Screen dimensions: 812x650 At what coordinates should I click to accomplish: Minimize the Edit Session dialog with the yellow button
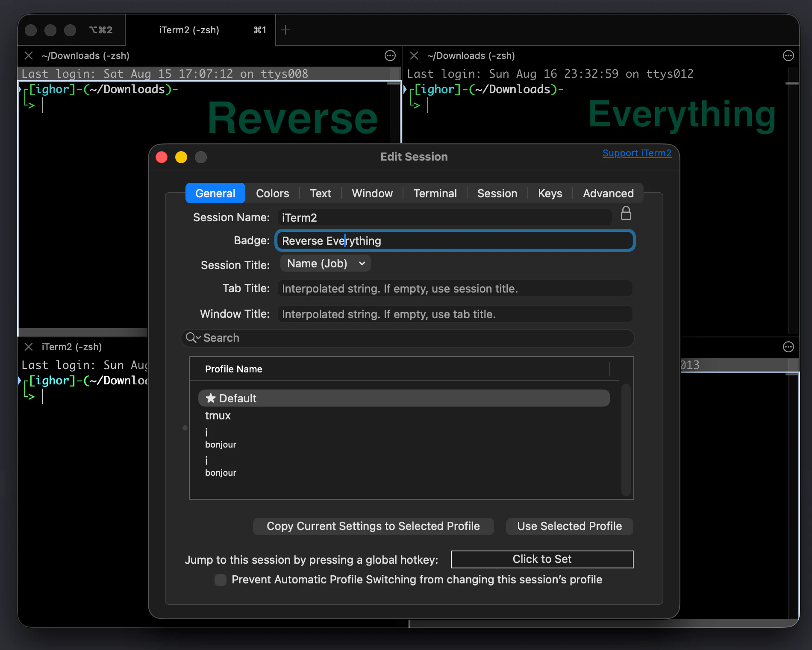click(181, 157)
